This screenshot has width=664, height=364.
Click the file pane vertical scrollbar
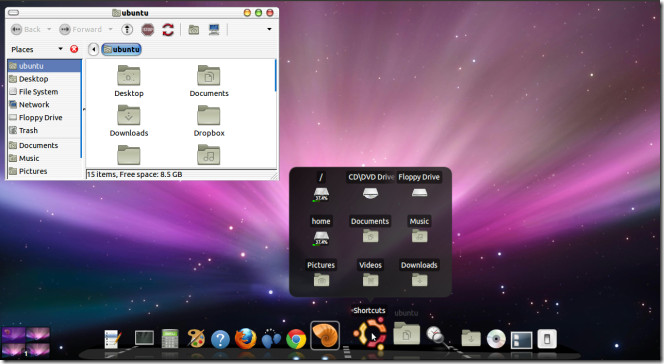[x=276, y=75]
